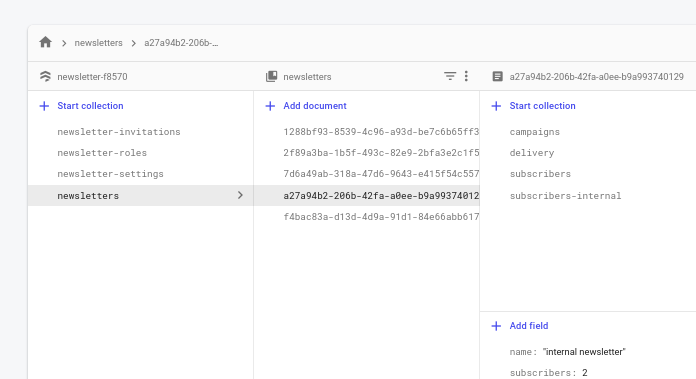Screen dimensions: 696x379
Task: Open the filter list icon
Action: (x=450, y=76)
